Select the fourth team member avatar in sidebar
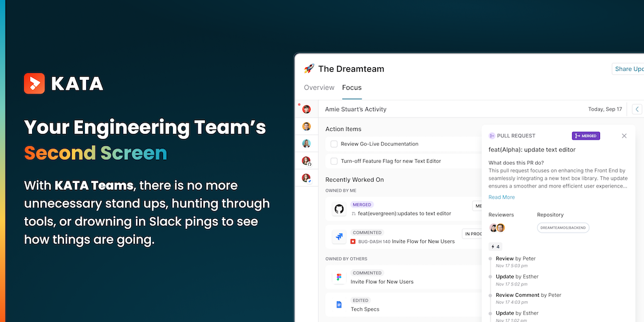This screenshot has width=644, height=322. (x=306, y=160)
